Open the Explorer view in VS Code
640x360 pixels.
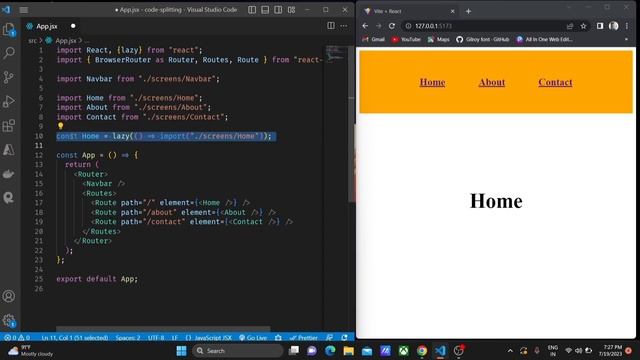tap(9, 29)
